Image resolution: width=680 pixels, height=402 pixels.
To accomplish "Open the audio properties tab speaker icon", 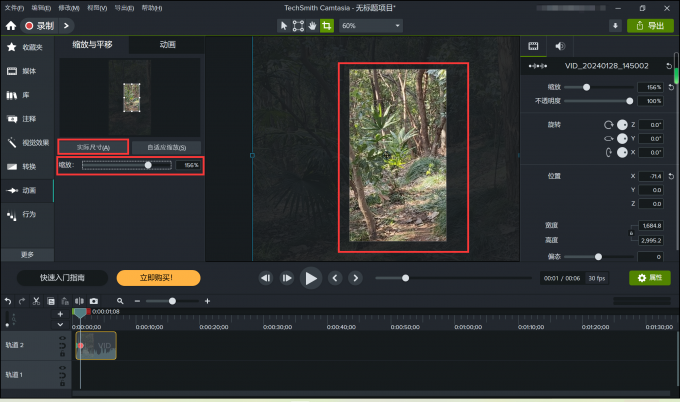I will point(559,46).
